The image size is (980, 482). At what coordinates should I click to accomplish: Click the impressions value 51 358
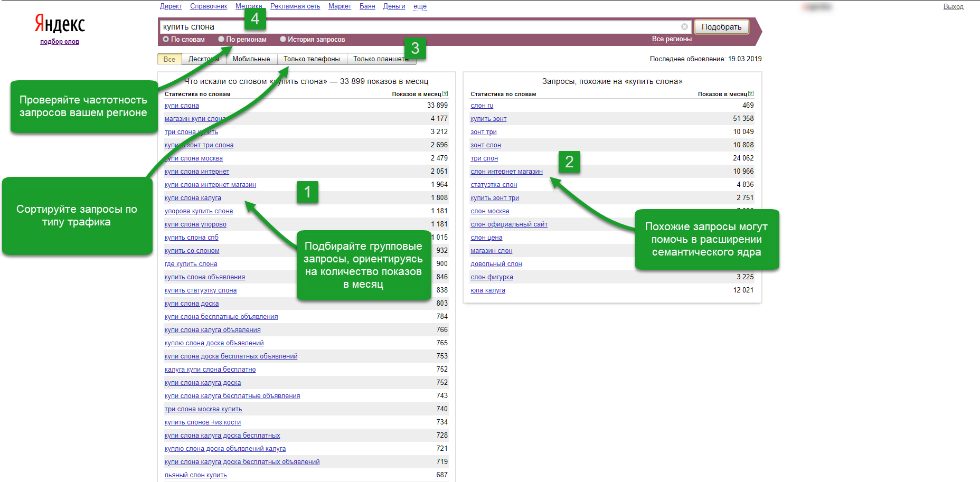[743, 118]
